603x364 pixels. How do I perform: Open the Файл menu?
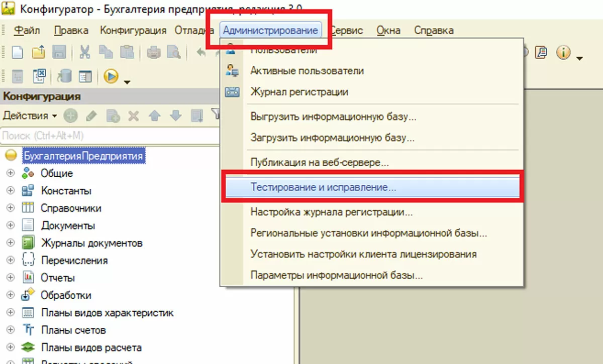[x=27, y=30]
